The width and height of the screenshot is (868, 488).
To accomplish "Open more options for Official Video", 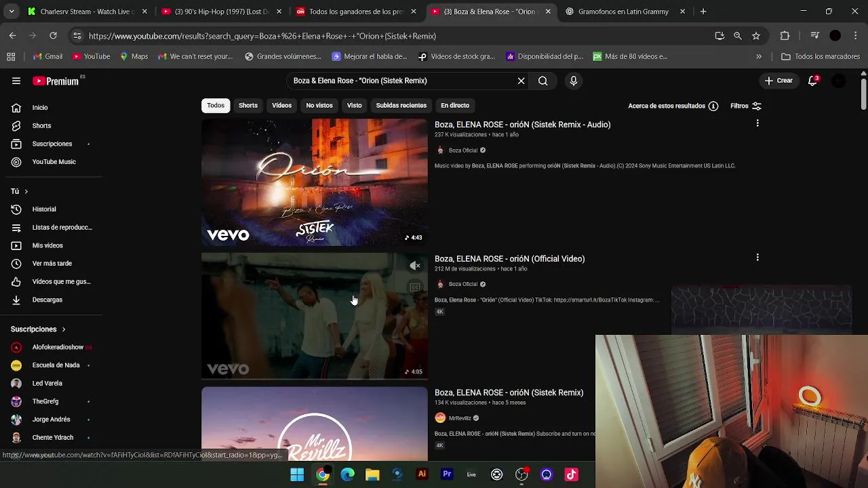I will (757, 258).
